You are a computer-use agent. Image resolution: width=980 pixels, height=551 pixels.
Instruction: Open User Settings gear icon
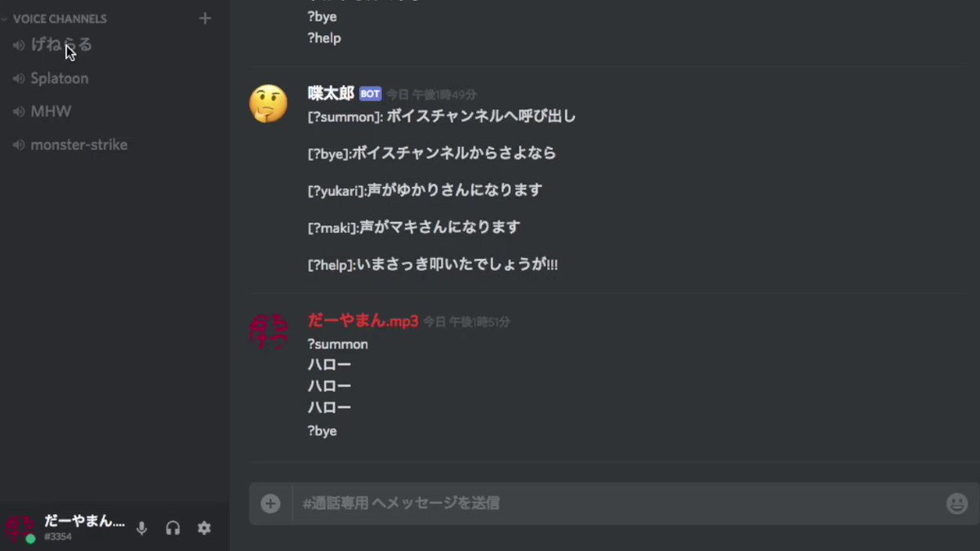coord(204,528)
